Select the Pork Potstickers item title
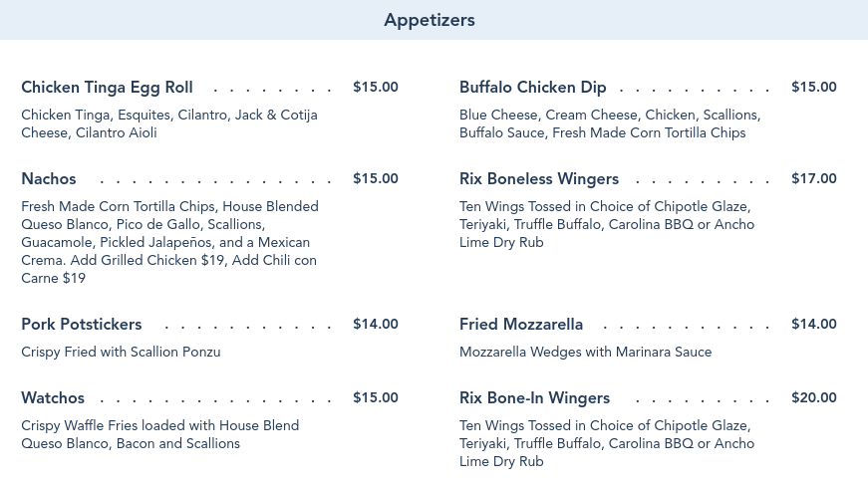 [82, 325]
